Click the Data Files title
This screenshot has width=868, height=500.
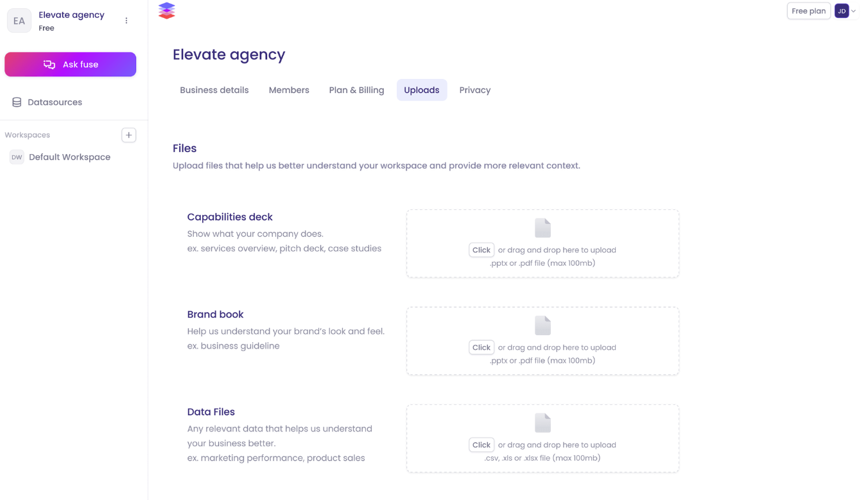(x=211, y=412)
